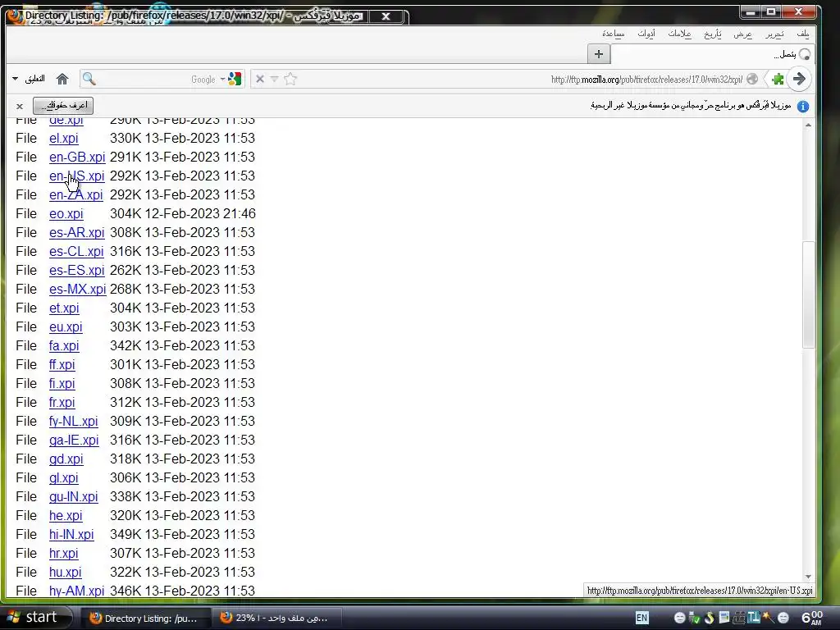Open the et.xpi link

tap(64, 308)
